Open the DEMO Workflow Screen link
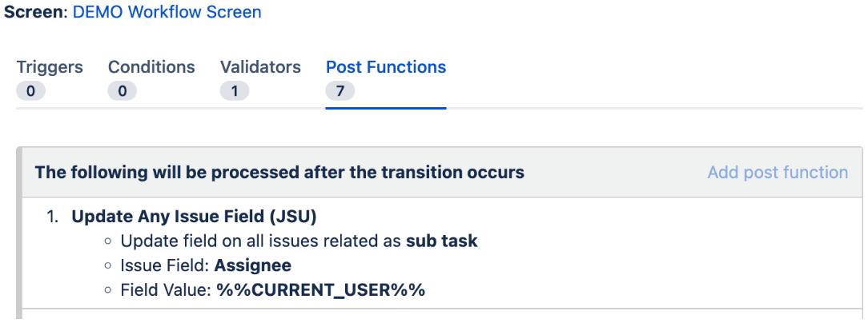Image resolution: width=868 pixels, height=323 pixels. (x=167, y=12)
